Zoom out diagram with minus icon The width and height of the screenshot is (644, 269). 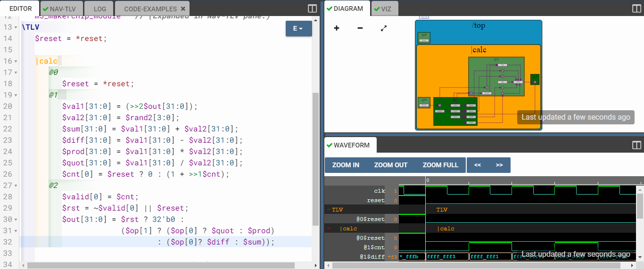coord(360,28)
